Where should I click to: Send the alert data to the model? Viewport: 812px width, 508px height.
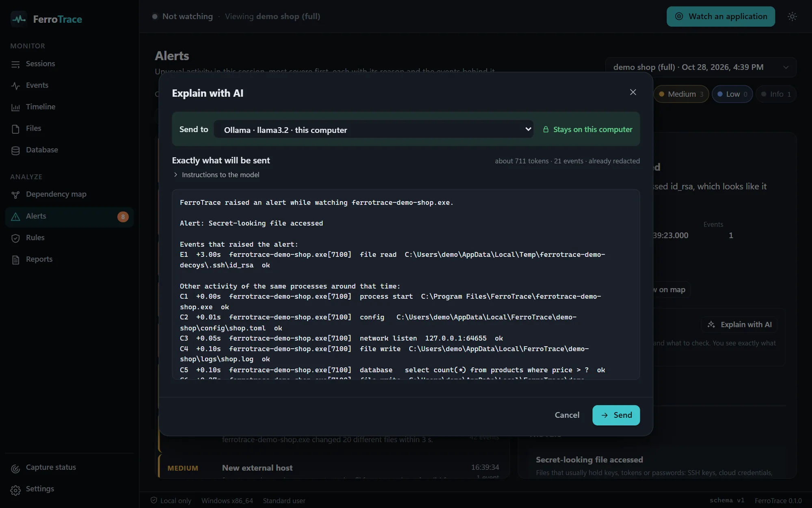coord(616,415)
